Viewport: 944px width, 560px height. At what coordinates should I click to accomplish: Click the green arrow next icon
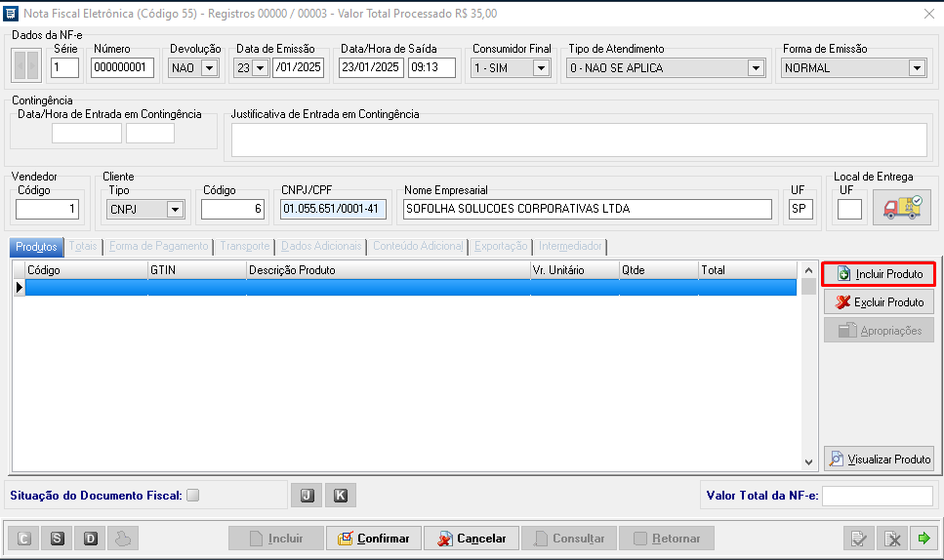coord(923,539)
